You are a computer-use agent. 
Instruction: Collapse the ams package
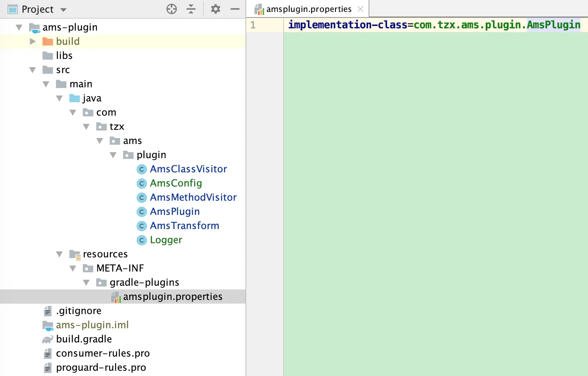pyautogui.click(x=100, y=141)
